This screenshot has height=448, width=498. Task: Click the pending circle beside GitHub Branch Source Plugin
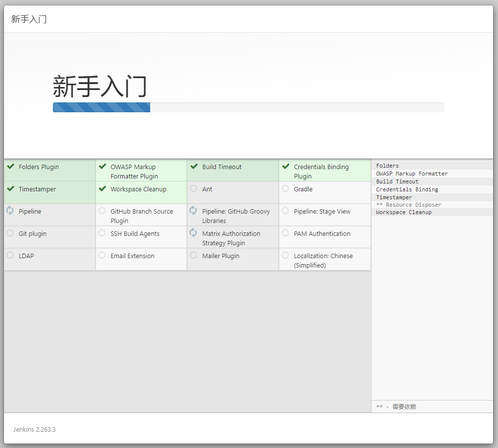point(102,211)
